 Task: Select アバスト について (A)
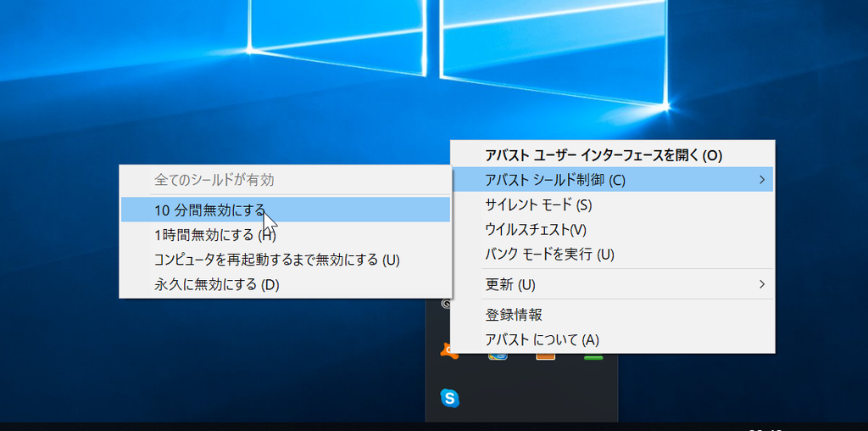click(612, 339)
